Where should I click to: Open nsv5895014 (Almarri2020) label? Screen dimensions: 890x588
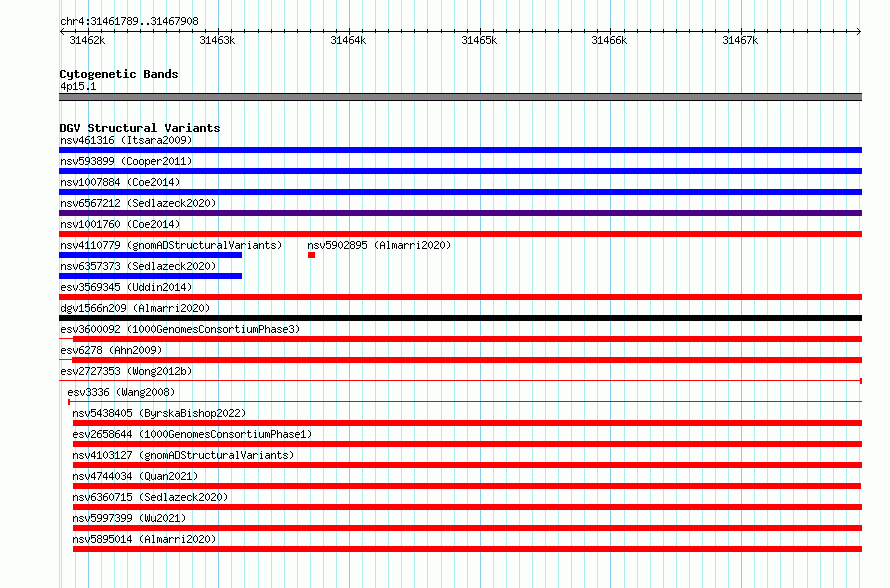coord(144,539)
